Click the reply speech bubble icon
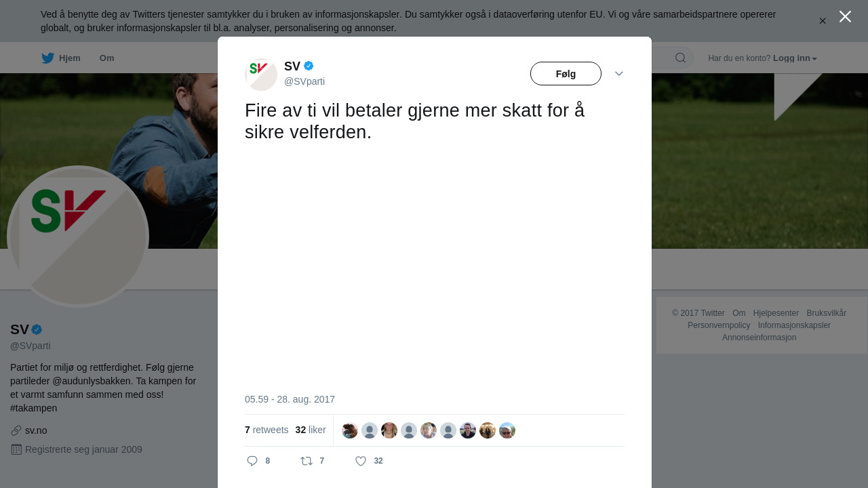Image resolution: width=868 pixels, height=488 pixels. pyautogui.click(x=252, y=461)
